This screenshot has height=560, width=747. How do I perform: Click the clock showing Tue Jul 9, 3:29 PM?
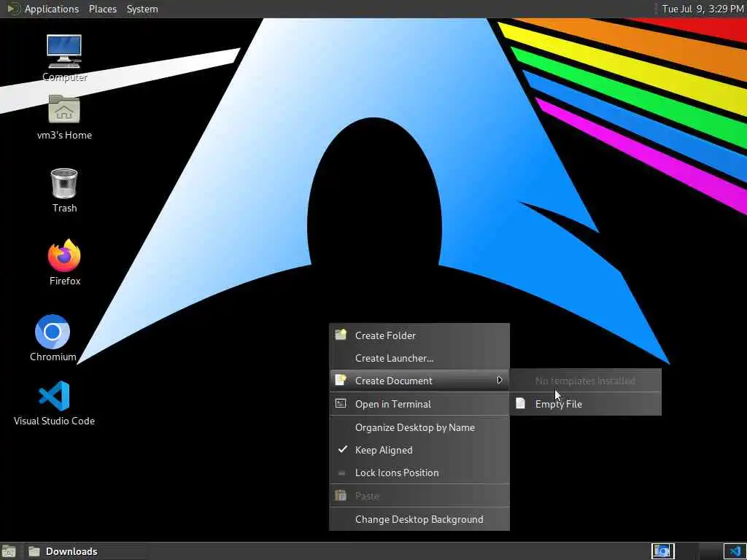click(703, 9)
